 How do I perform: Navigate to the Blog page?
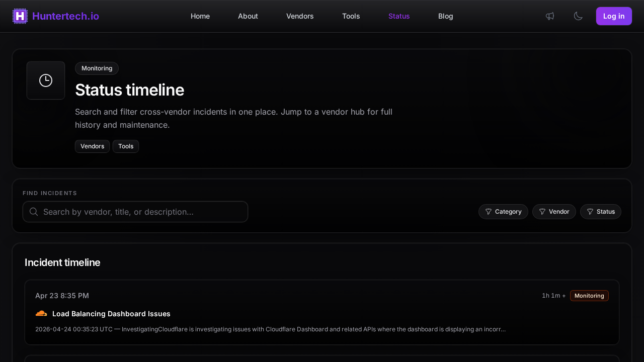[x=445, y=16]
